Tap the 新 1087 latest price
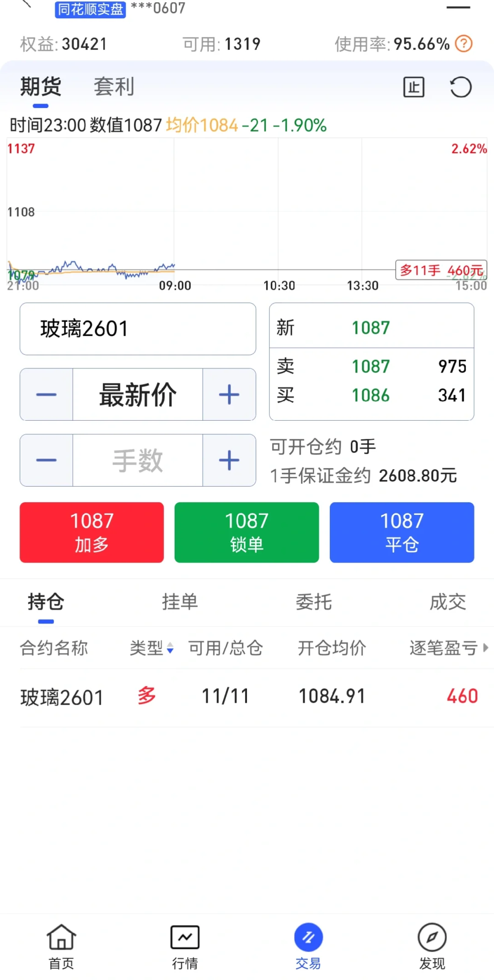The width and height of the screenshot is (494, 980). tap(371, 327)
